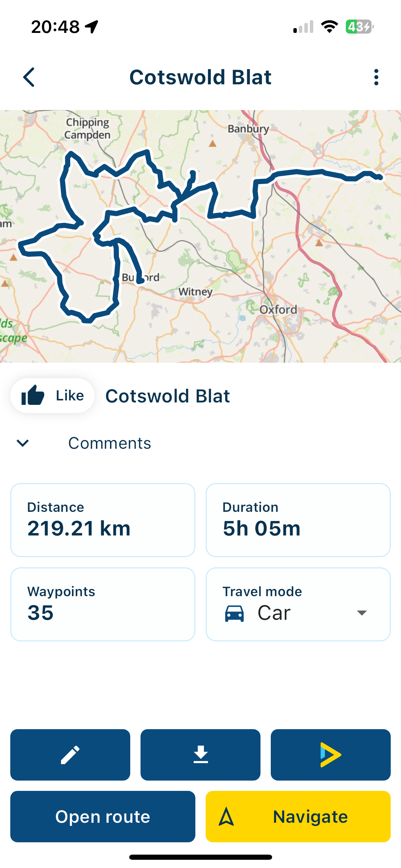Screen dimensions: 401x868
Task: Tap the thumbs-up Like icon
Action: tap(33, 395)
